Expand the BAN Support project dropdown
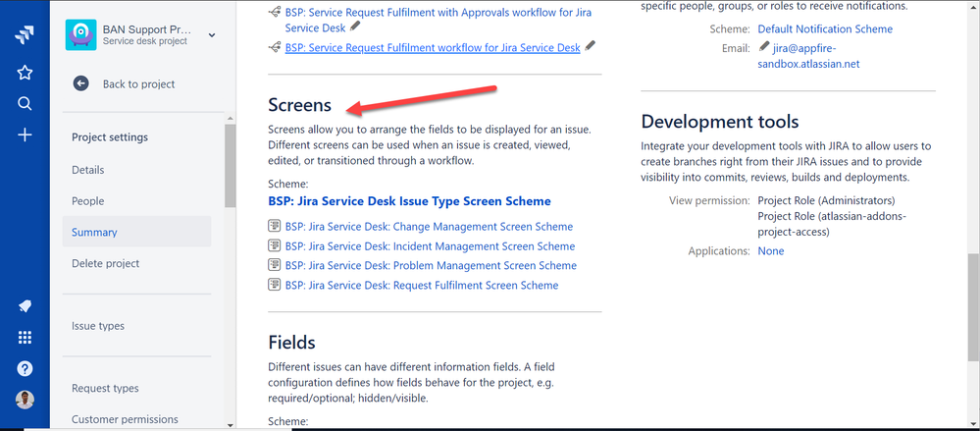The height and width of the screenshot is (431, 980). pyautogui.click(x=212, y=35)
